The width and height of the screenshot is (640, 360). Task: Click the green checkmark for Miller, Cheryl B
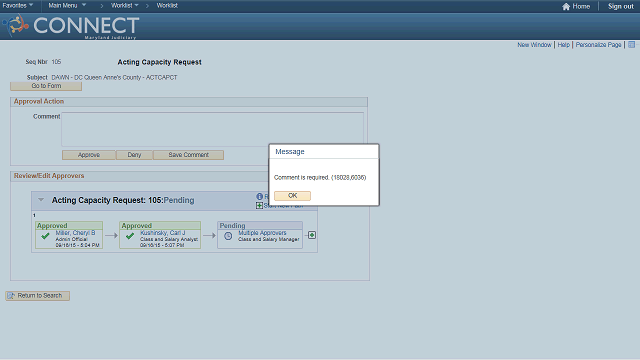pyautogui.click(x=45, y=236)
